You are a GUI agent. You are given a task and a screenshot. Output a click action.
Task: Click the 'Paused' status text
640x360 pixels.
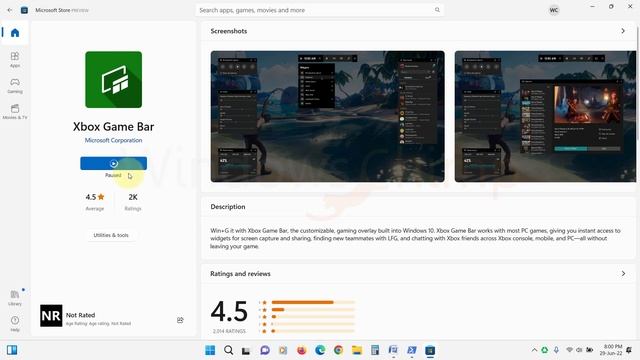pos(113,175)
